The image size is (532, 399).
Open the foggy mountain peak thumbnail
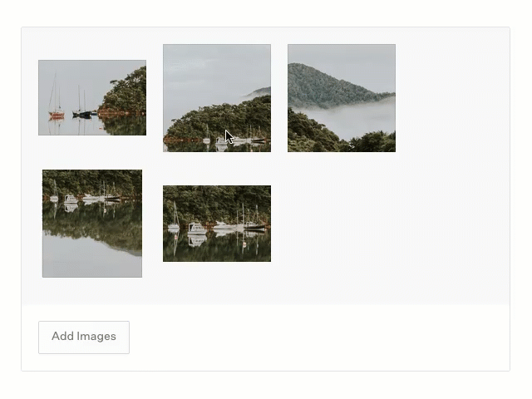pyautogui.click(x=342, y=98)
